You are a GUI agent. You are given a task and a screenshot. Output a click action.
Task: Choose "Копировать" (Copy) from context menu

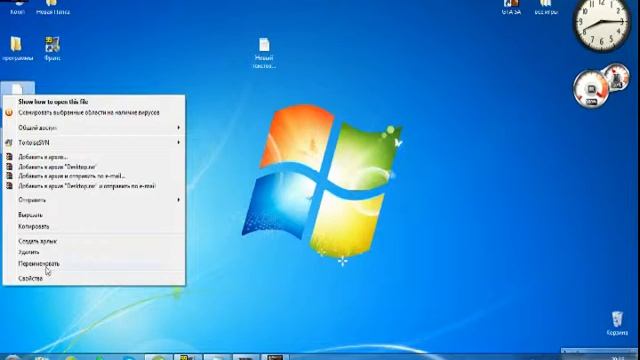click(94, 226)
